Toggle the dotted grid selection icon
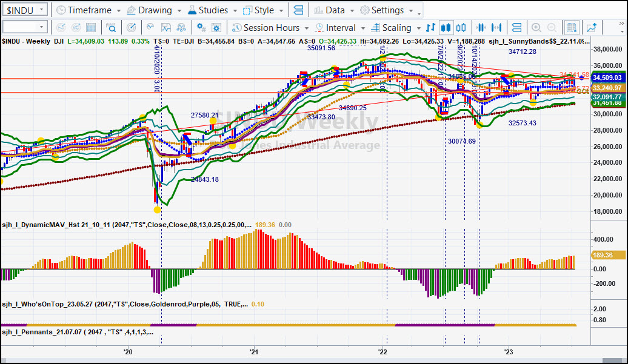Viewport: 628px width, 364px height. tap(571, 28)
